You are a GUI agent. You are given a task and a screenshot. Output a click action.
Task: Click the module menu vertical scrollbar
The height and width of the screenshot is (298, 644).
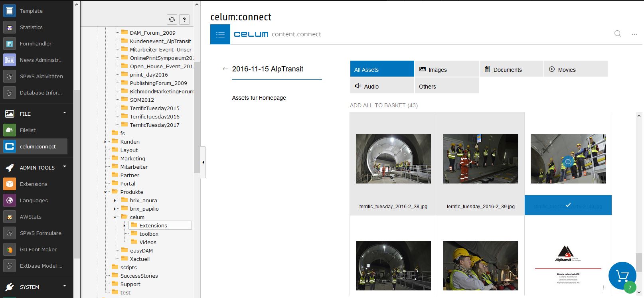(x=77, y=174)
